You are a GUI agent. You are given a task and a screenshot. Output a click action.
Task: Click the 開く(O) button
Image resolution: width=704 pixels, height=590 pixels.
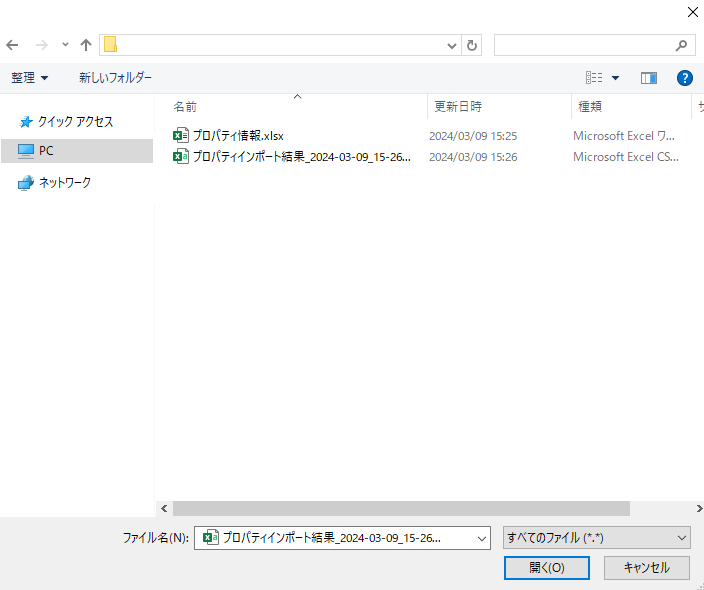[x=547, y=567]
